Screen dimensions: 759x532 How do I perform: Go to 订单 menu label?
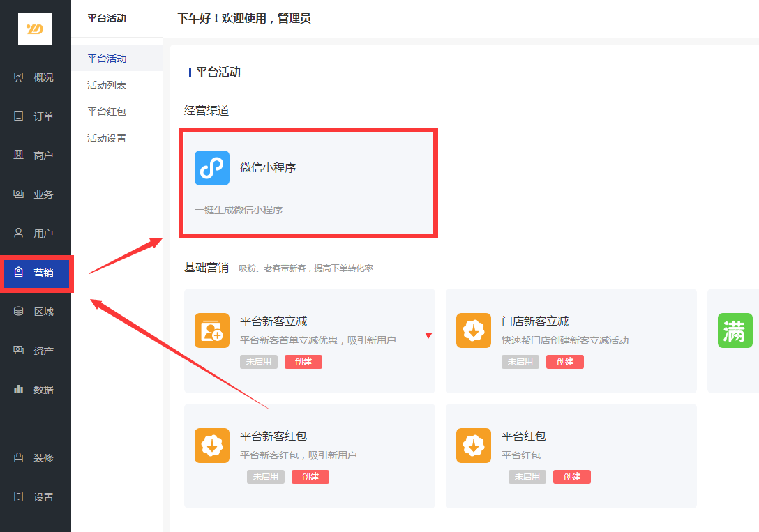[x=43, y=116]
